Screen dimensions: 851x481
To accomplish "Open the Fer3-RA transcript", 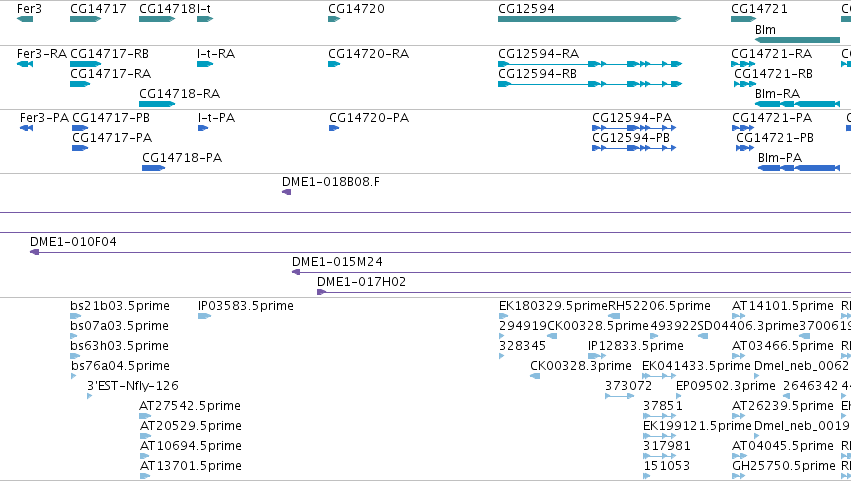I will 25,64.
